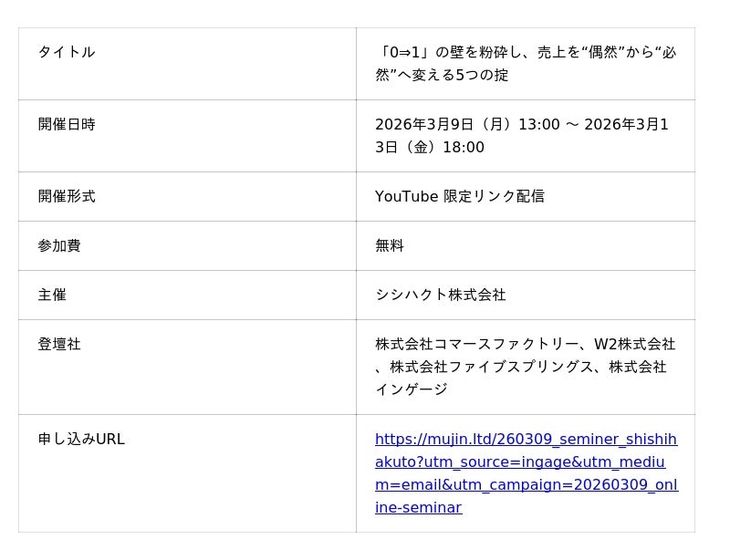Click the 申し込みURL label cell
The width and height of the screenshot is (730, 560).
(81, 439)
